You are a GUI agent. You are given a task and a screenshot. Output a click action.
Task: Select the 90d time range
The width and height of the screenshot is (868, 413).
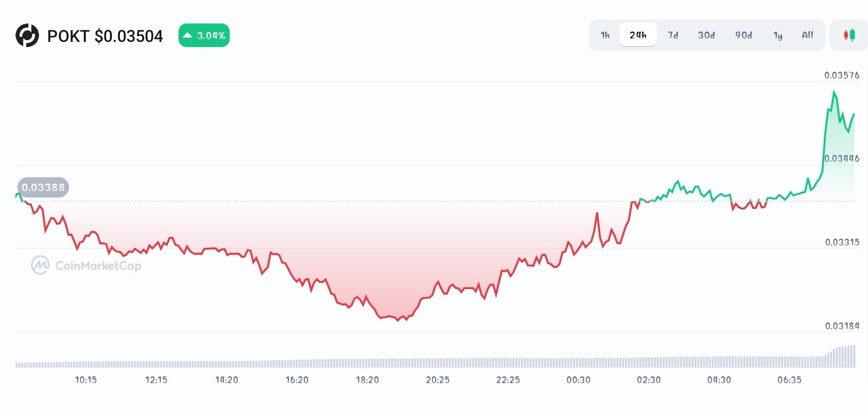pos(743,35)
